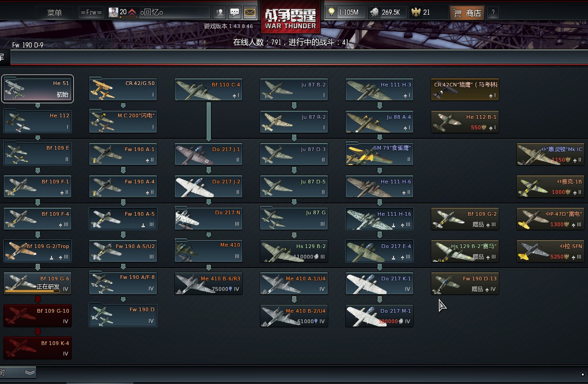
Task: Click the =Fzw= squadron tag button
Action: click(x=91, y=13)
